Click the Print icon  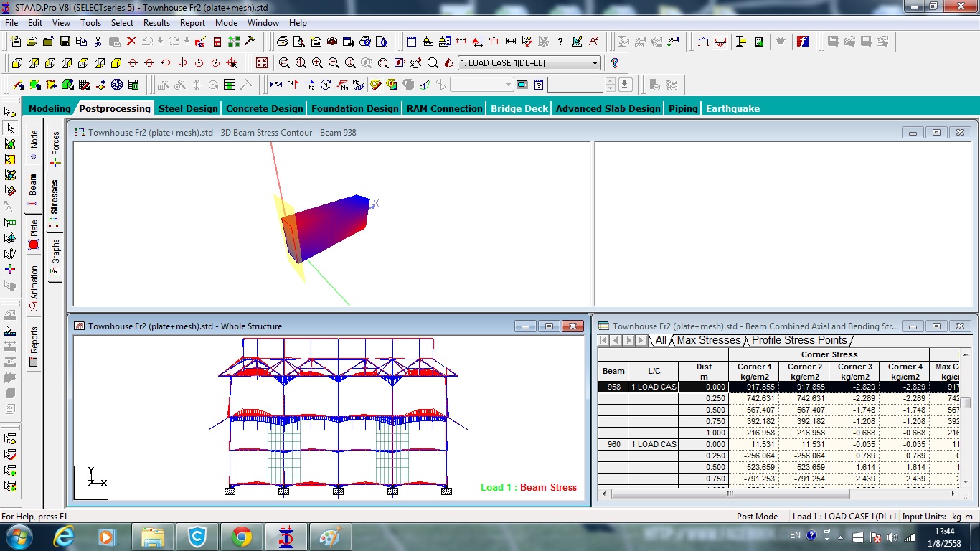pos(282,41)
